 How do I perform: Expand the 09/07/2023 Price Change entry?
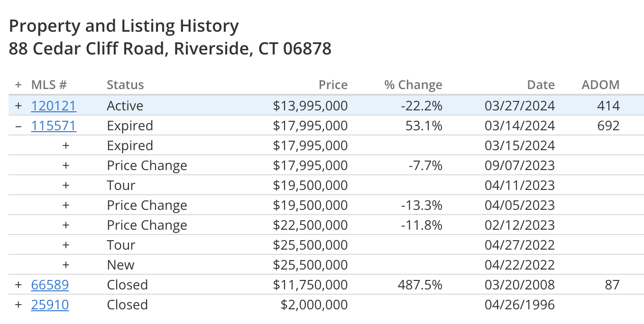tap(66, 166)
